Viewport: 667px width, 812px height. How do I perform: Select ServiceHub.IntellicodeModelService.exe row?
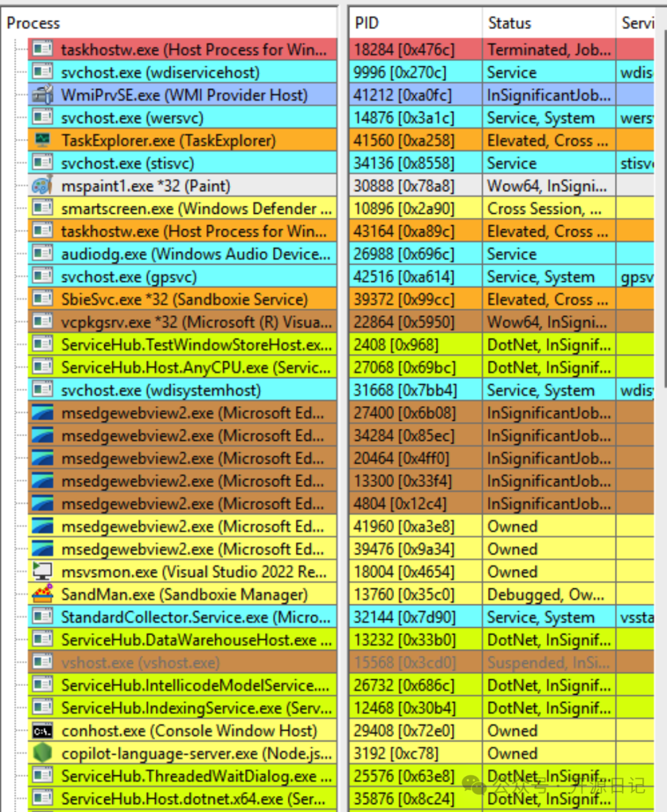click(x=183, y=685)
